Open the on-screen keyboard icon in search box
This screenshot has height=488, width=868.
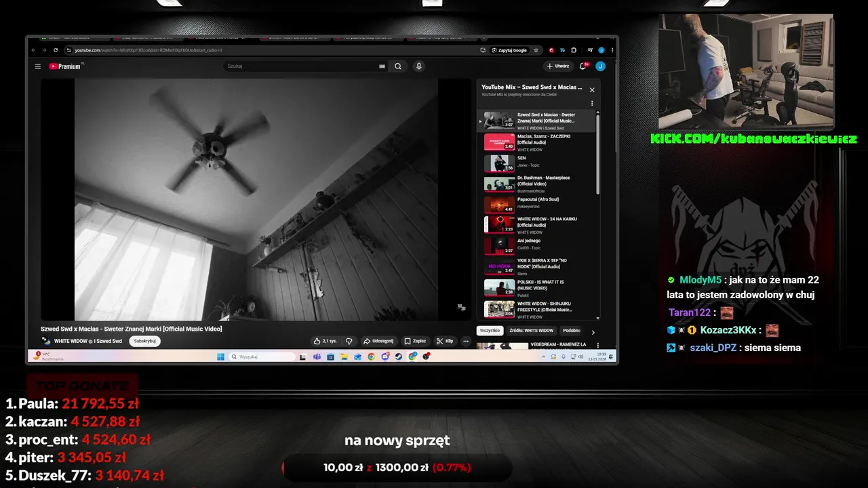pos(382,66)
